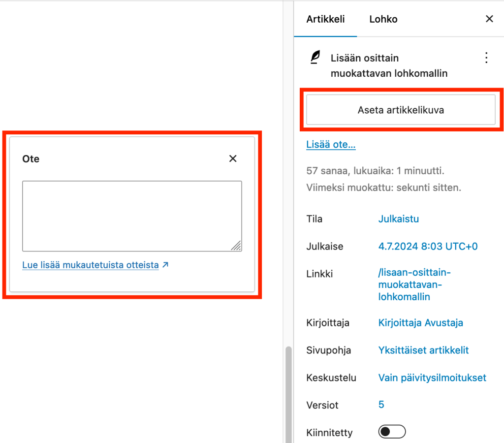Close the Ote excerpt popup
The image size is (504, 443).
point(233,158)
